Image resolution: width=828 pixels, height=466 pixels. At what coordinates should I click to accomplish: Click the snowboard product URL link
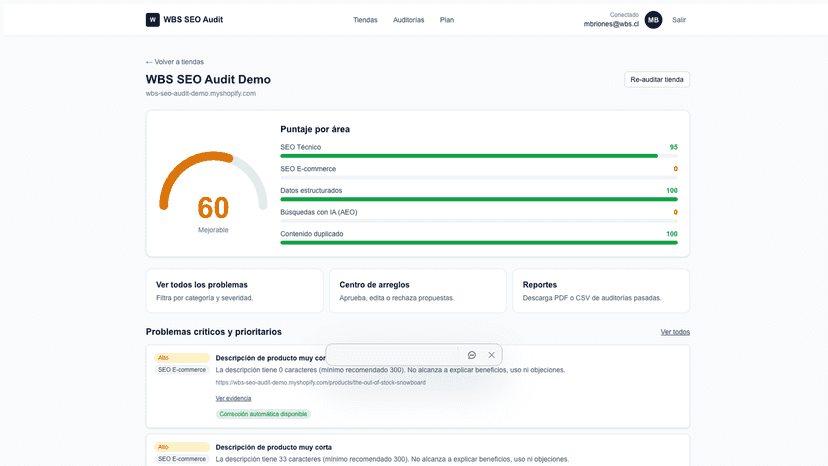[321, 383]
